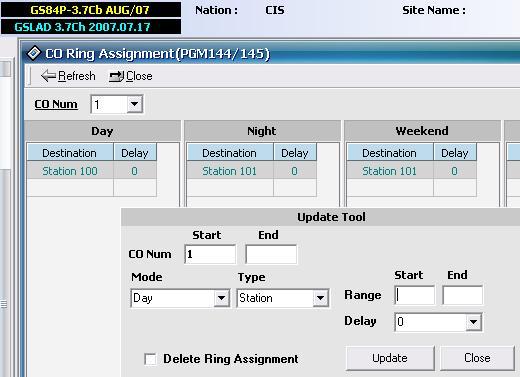The width and height of the screenshot is (520, 377).
Task: Click the Close door icon in toolbar
Action: (x=116, y=76)
